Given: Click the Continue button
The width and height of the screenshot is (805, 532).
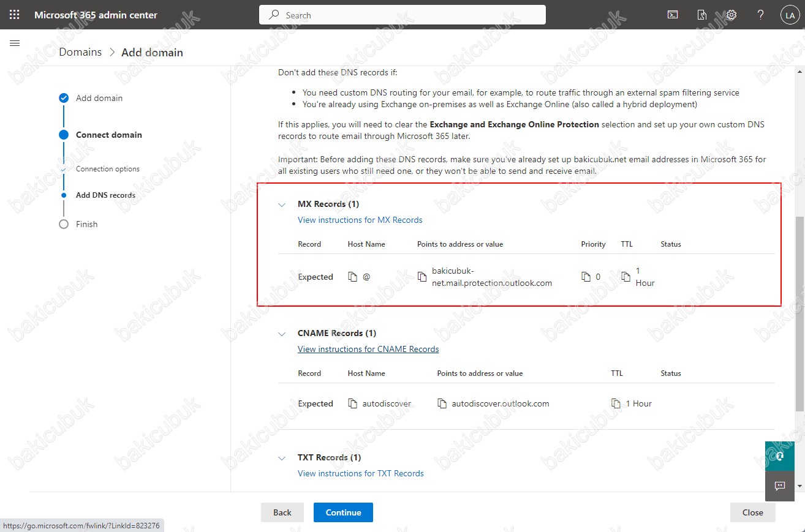Looking at the screenshot, I should click(343, 512).
